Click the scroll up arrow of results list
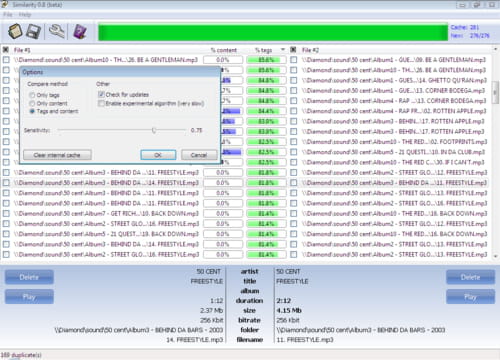The width and height of the screenshot is (500, 360). point(496,49)
